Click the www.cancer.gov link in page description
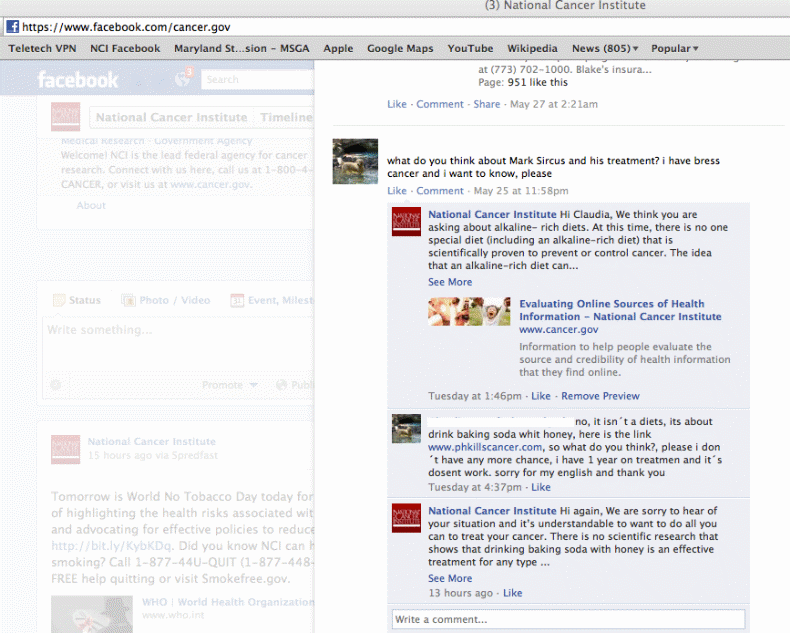 click(210, 184)
